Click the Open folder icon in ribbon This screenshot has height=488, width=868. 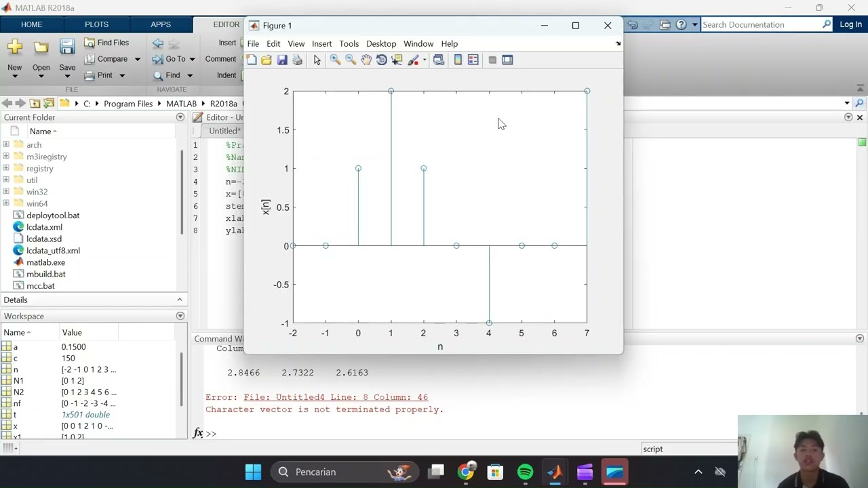click(41, 47)
